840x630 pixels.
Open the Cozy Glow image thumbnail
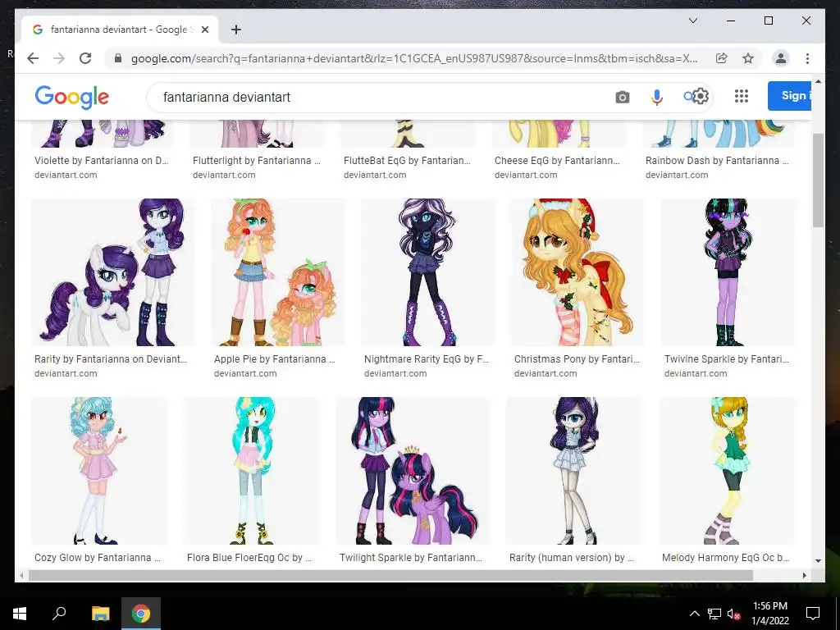click(x=99, y=470)
